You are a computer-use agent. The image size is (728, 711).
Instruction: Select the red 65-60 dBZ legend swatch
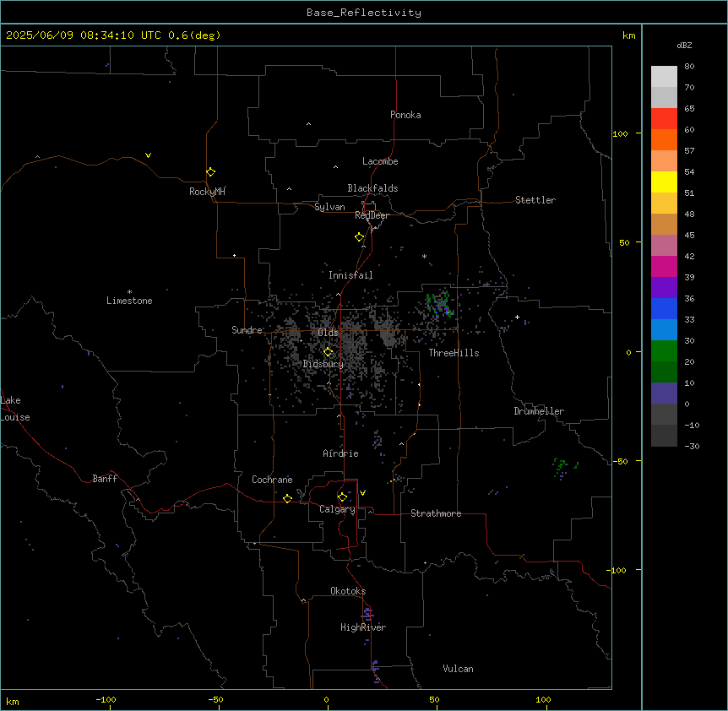click(664, 119)
